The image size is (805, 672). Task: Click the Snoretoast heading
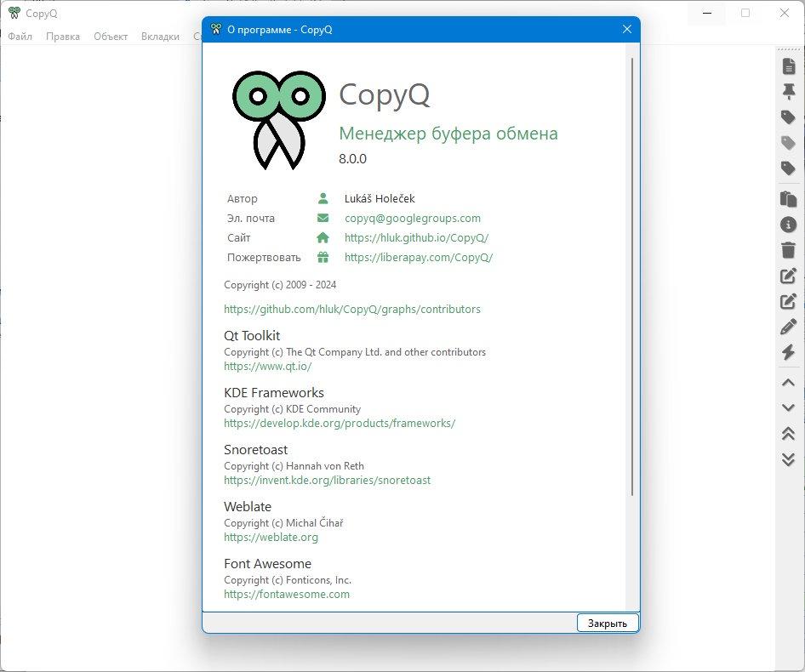click(255, 450)
